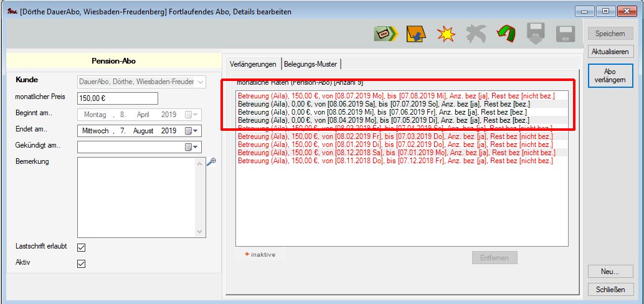
Task: Click the floppy disk with down arrow icon
Action: click(x=535, y=34)
